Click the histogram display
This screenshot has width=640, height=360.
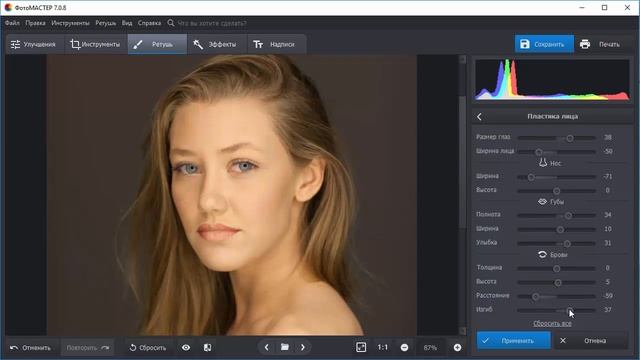coord(552,80)
